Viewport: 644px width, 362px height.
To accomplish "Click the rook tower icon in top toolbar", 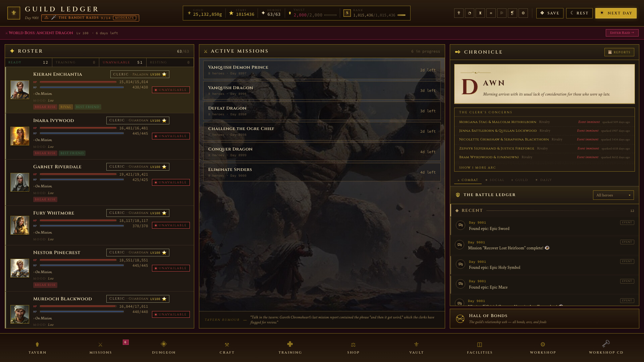I will pos(480,13).
